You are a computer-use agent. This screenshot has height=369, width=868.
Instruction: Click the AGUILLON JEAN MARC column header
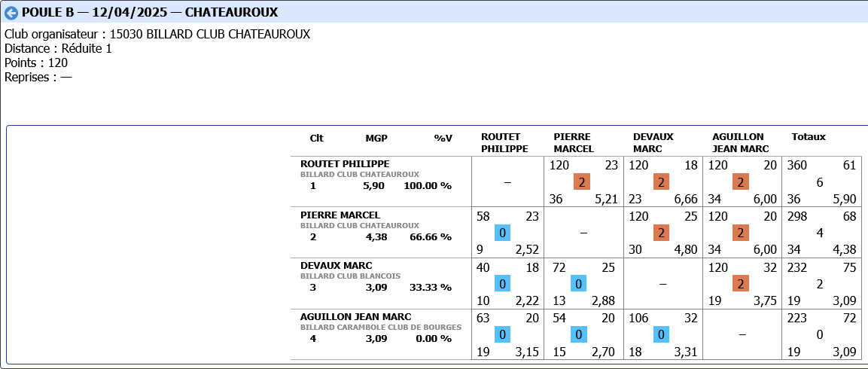(740, 143)
